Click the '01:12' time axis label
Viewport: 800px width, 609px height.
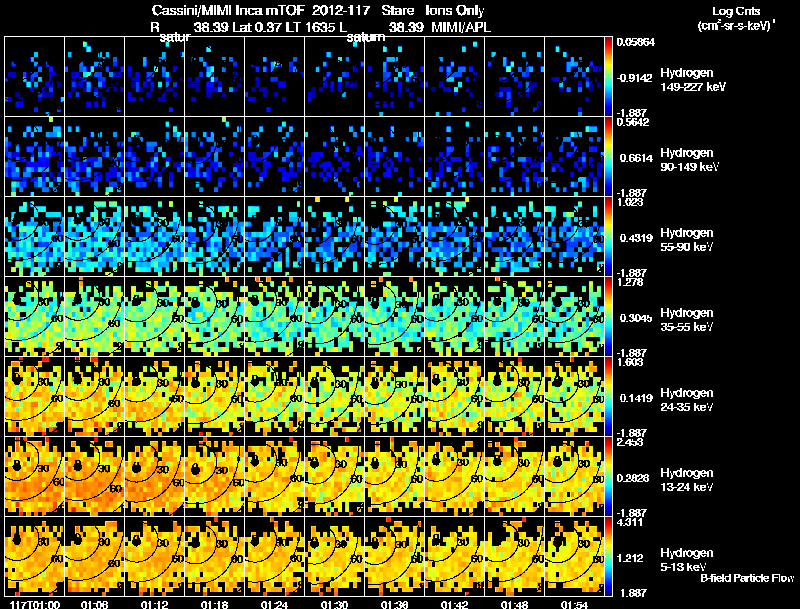tap(155, 605)
